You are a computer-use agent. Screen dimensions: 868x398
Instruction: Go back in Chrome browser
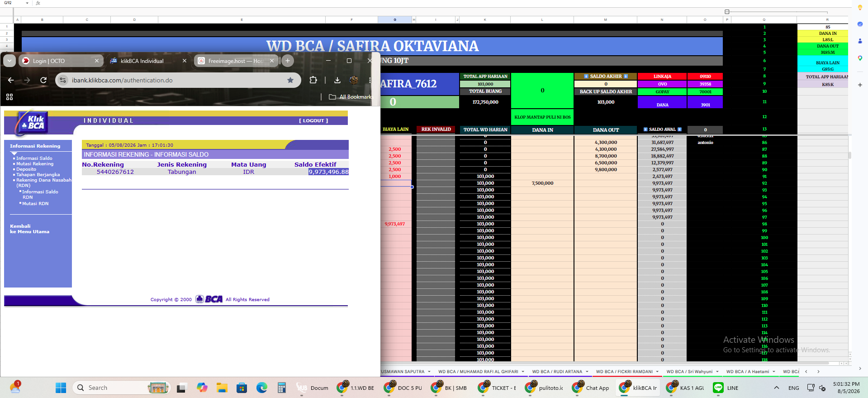point(11,80)
